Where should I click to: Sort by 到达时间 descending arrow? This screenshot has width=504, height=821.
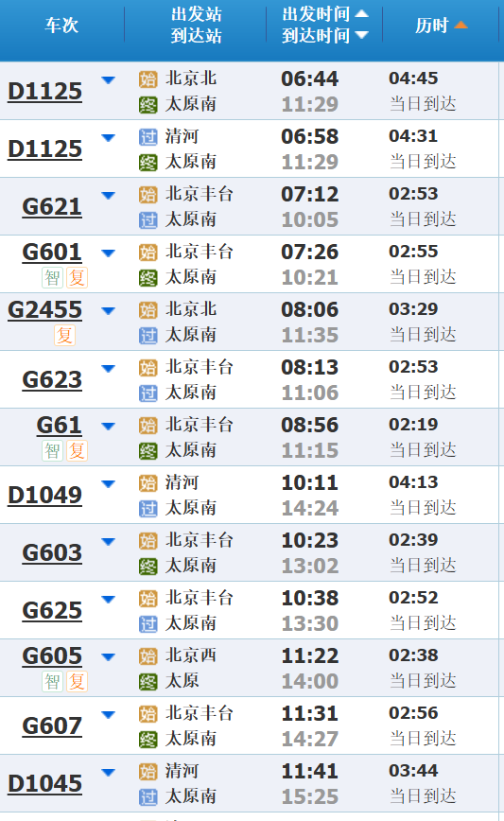click(x=361, y=35)
